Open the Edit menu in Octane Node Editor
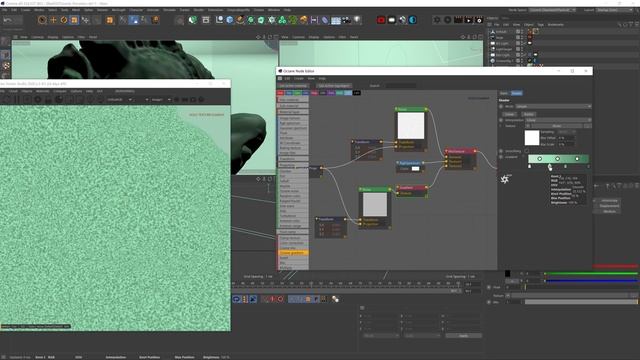640x360 pixels. pos(287,78)
